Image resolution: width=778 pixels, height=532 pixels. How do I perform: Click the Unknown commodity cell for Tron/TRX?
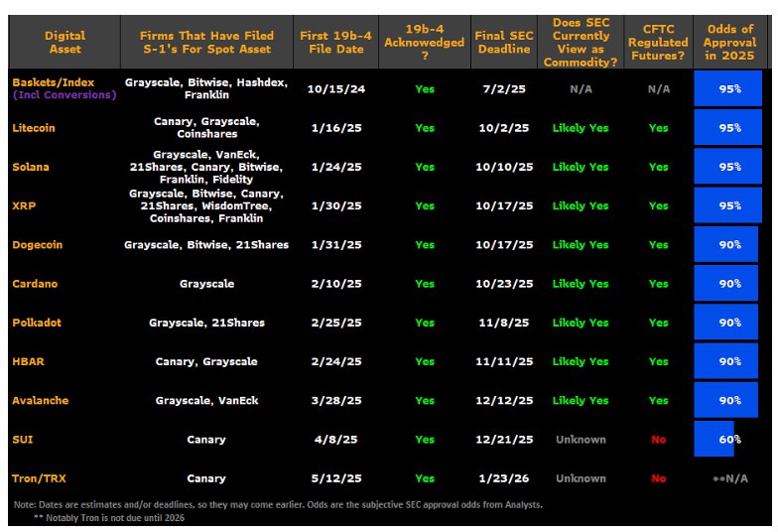click(581, 478)
